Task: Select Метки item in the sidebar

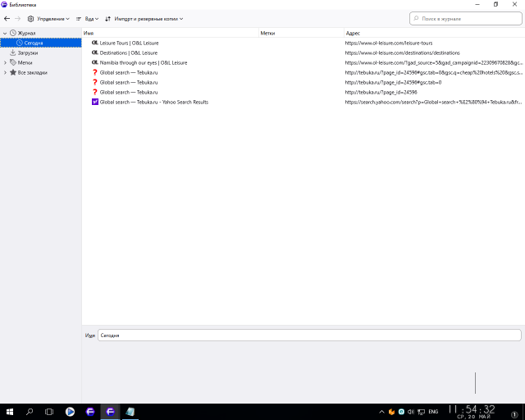Action: pyautogui.click(x=25, y=62)
